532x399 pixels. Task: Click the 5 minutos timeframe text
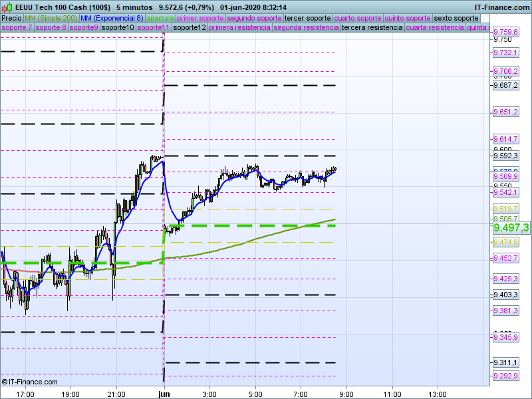tap(134, 7)
